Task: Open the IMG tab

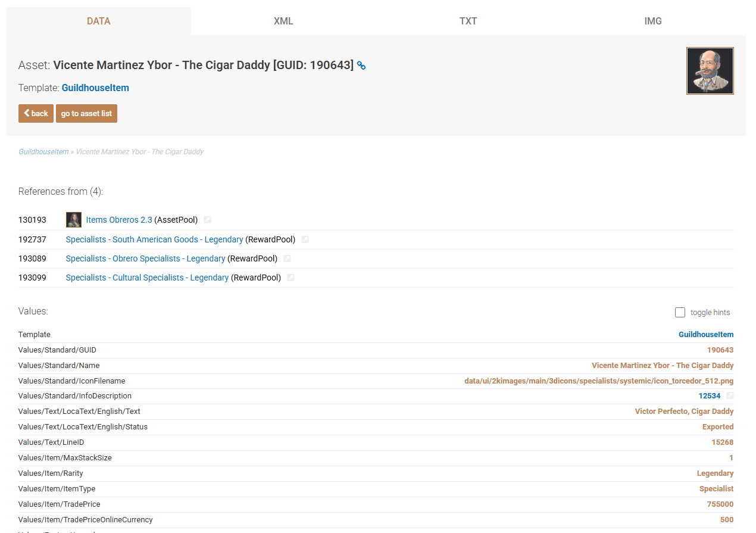Action: (x=653, y=21)
